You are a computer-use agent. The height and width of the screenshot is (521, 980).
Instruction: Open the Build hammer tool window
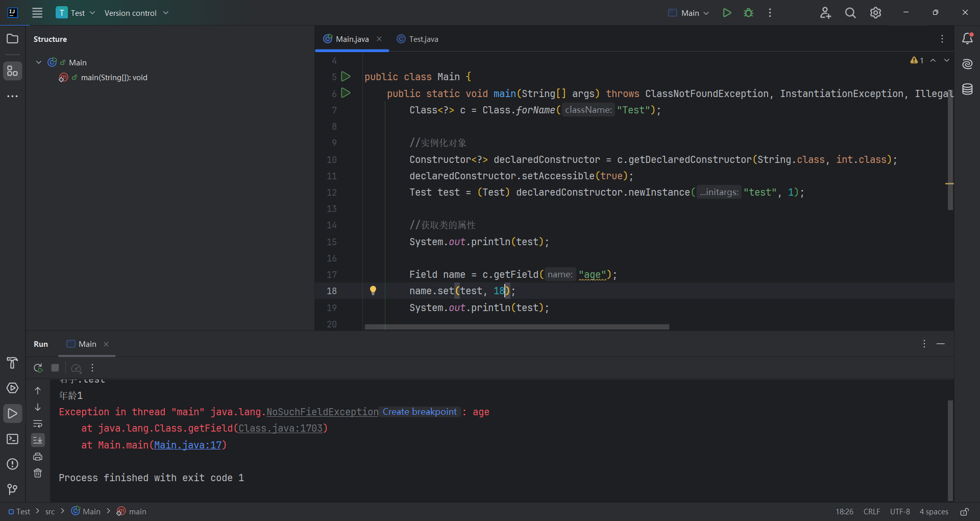pos(13,363)
